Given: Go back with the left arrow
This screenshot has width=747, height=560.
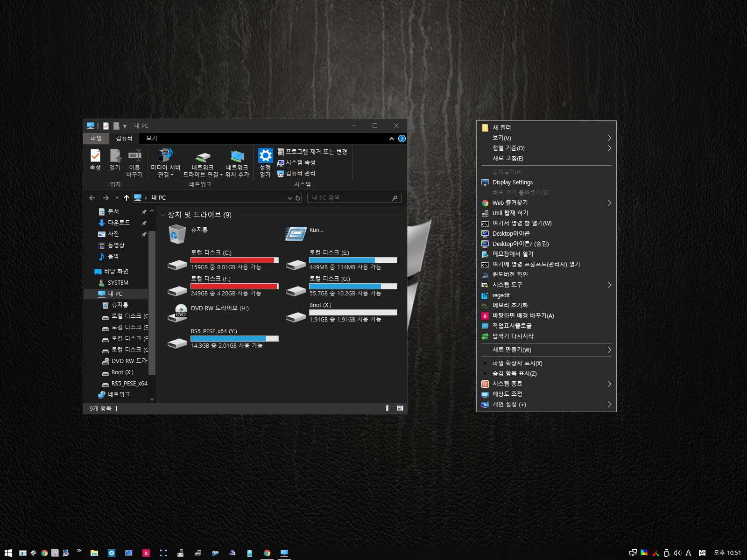Looking at the screenshot, I should (92, 198).
